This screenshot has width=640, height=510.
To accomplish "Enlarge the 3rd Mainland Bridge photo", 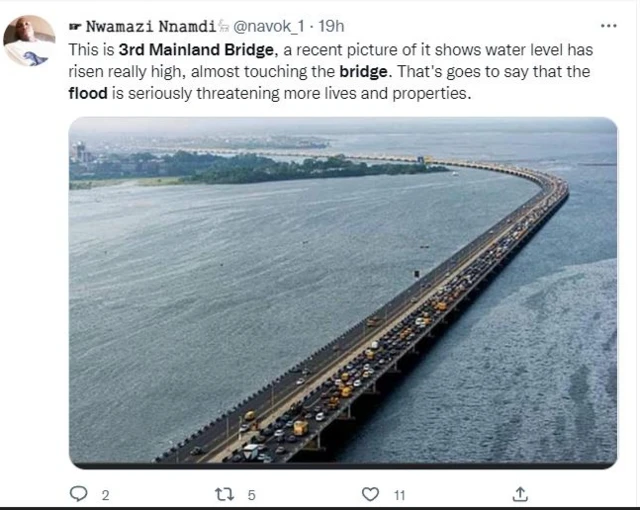I will pos(343,290).
